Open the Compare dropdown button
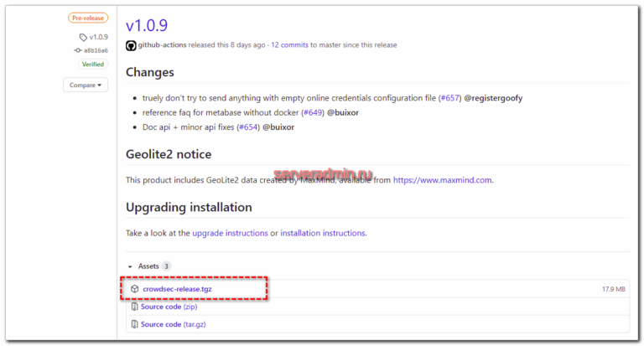This screenshot has height=346, width=644. pos(86,85)
